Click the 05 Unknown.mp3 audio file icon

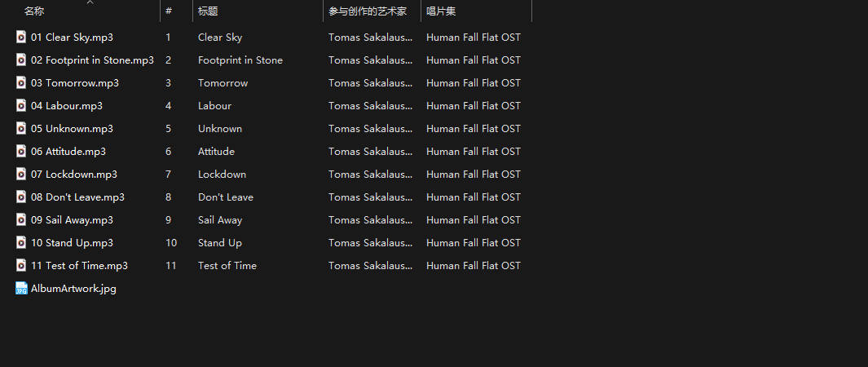[22, 128]
